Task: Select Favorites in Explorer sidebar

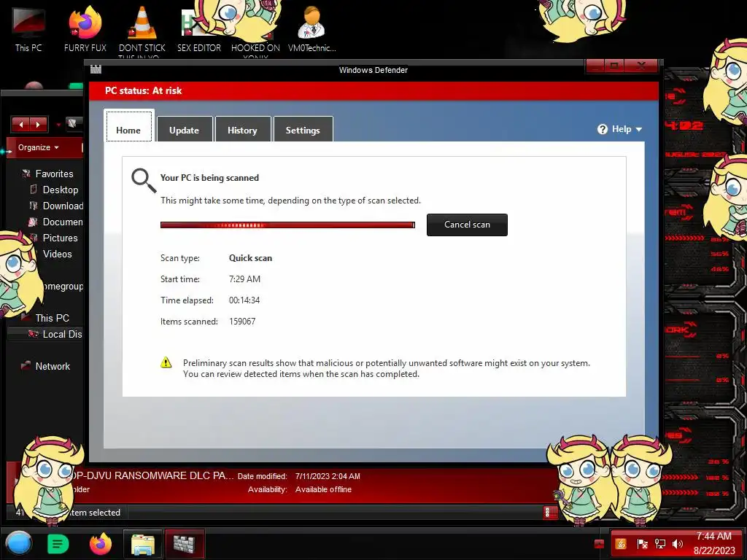Action: (x=54, y=174)
